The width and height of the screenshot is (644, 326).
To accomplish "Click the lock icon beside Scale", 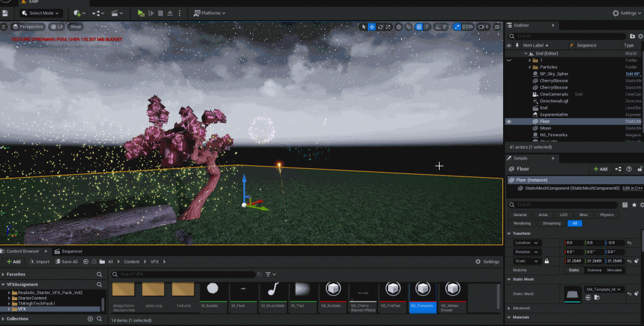I will click(x=547, y=261).
